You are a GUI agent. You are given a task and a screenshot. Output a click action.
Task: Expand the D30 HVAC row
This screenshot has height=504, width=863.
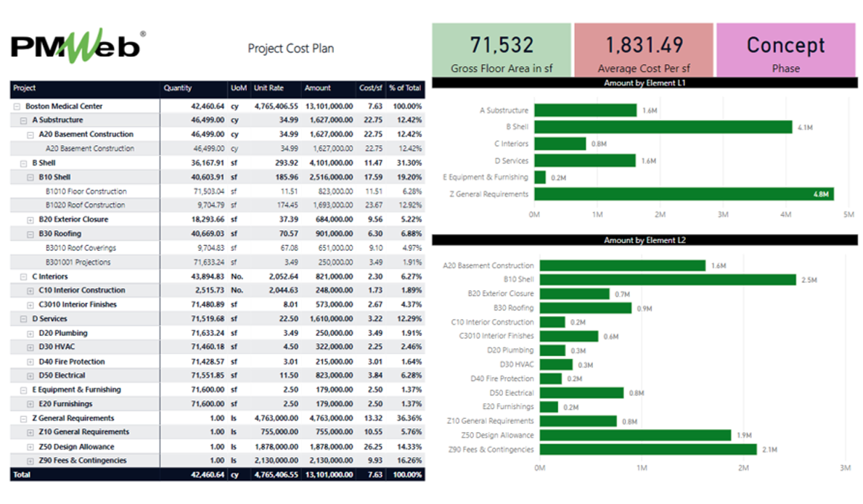[30, 347]
